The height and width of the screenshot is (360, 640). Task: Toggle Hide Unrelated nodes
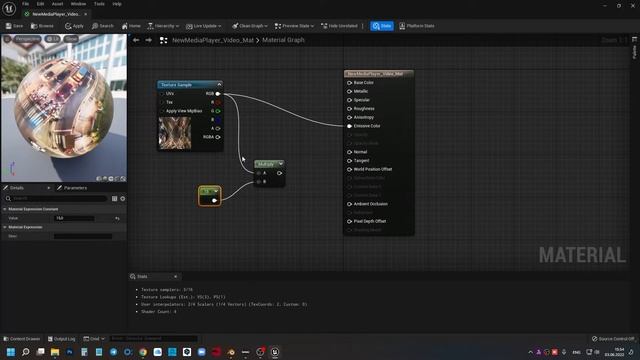coord(339,26)
